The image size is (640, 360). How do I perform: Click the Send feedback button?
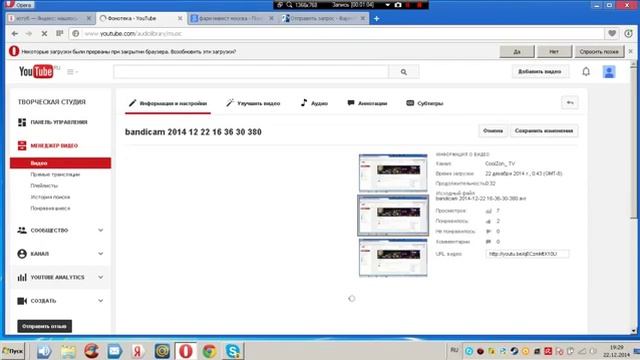(x=44, y=326)
